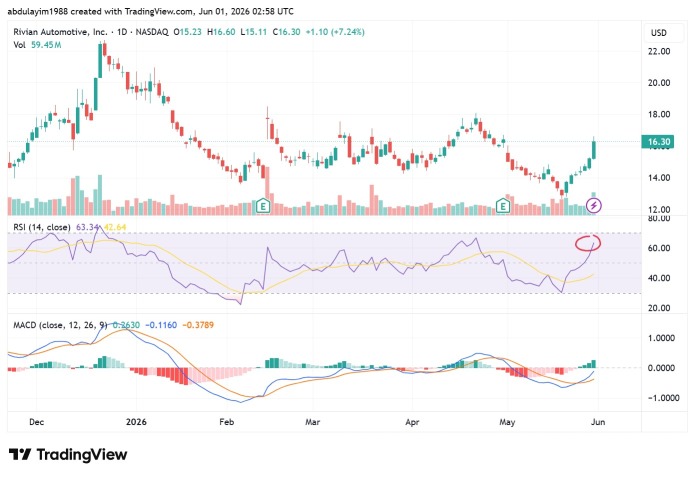Click the May earnings E marker
Image resolution: width=695 pixels, height=477 pixels.
(x=502, y=206)
